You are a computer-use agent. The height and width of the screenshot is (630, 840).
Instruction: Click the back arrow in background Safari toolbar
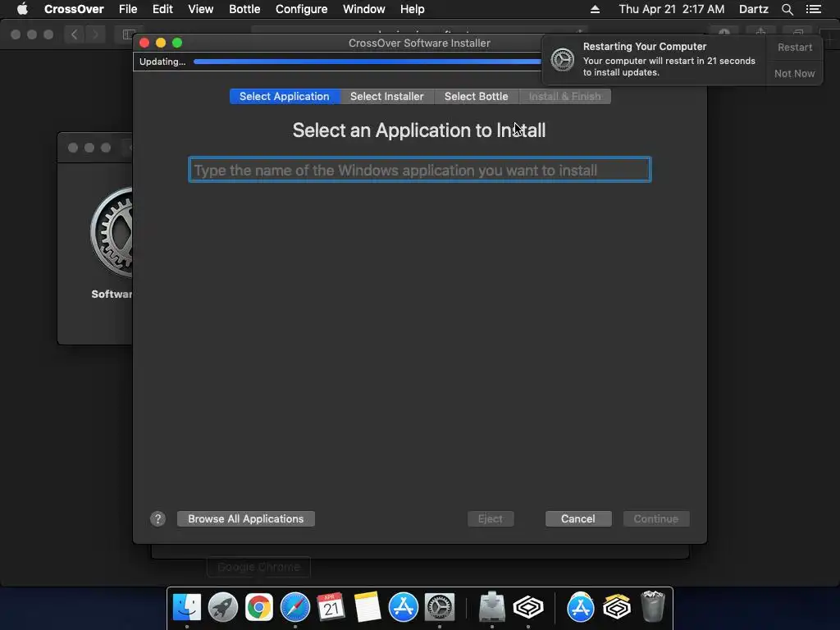click(75, 34)
